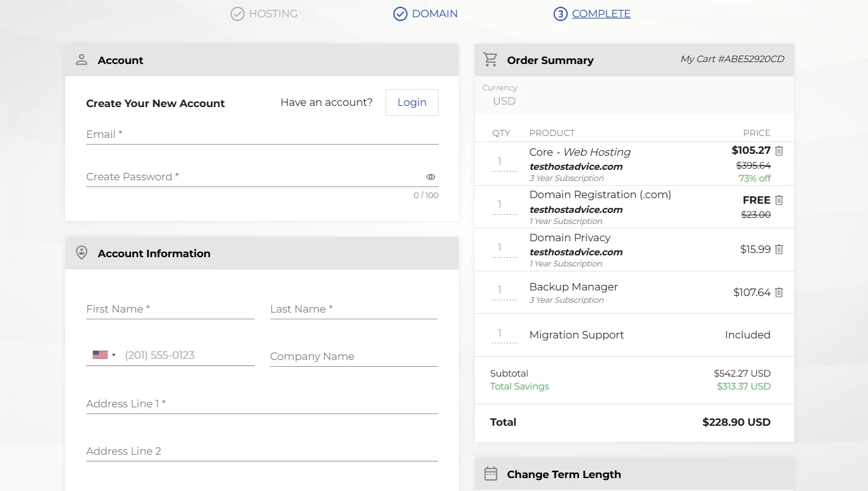868x491 pixels.
Task: Click the Address Line 1 field
Action: point(262,404)
